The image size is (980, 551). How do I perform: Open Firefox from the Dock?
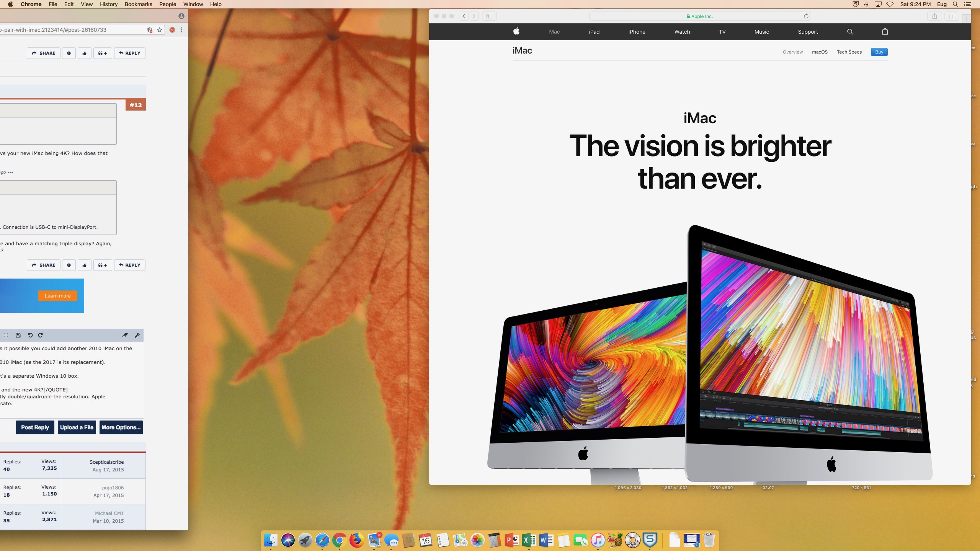(356, 540)
